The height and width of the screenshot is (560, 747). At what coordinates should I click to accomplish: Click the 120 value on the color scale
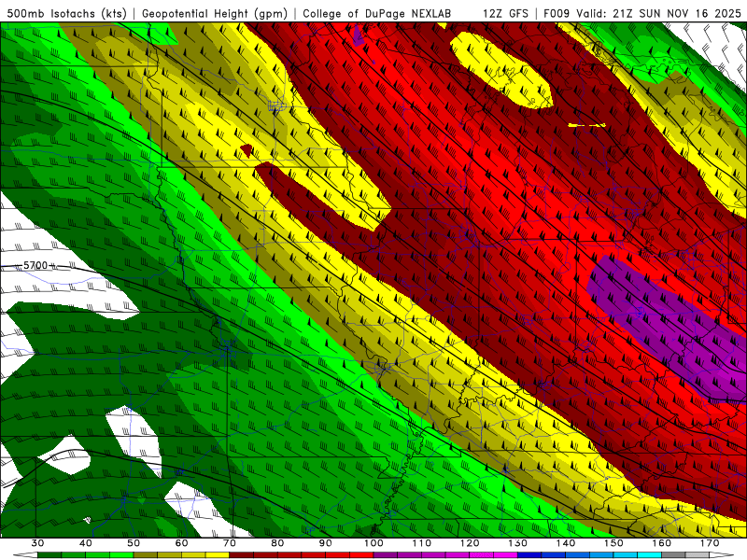tap(470, 543)
